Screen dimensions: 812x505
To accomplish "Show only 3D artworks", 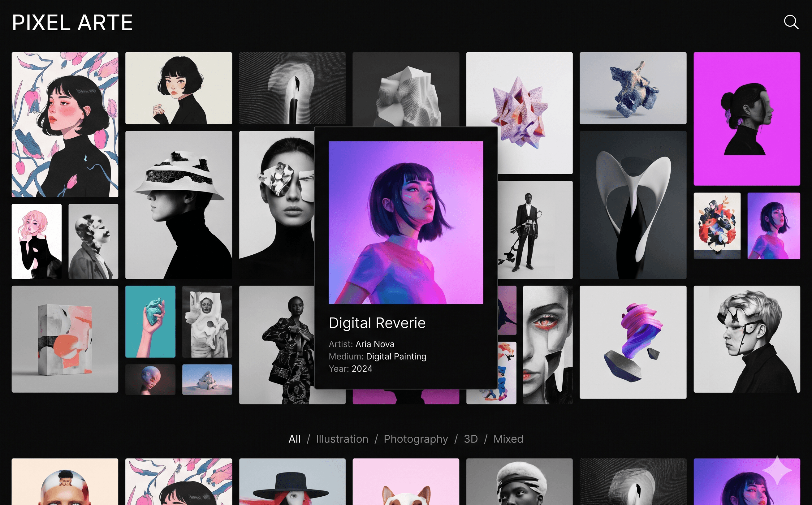I will 471,439.
